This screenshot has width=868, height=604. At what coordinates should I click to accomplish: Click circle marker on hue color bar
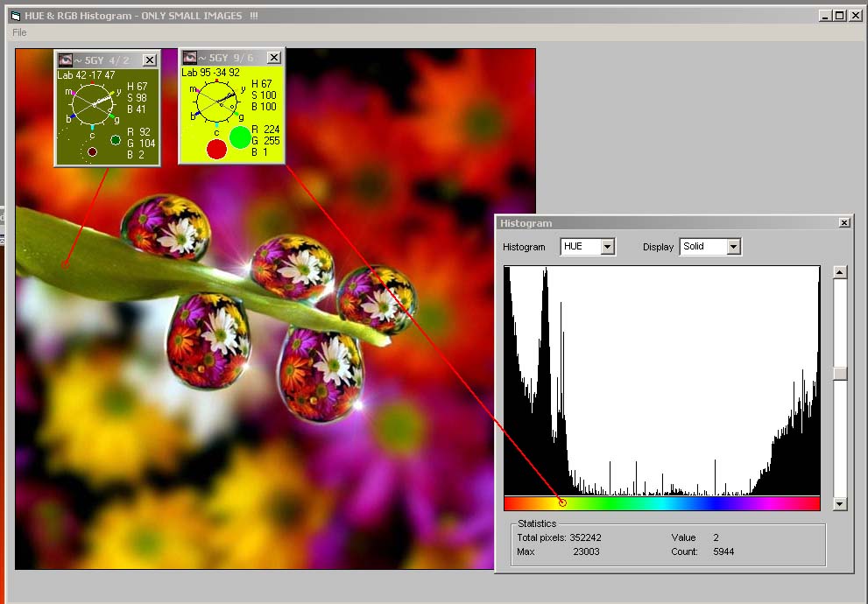point(562,502)
